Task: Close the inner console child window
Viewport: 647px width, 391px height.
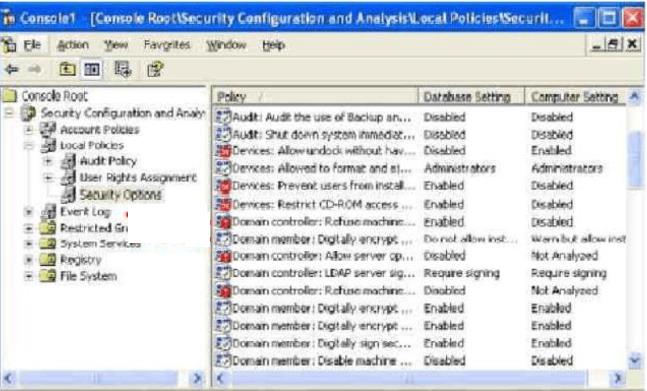Action: click(632, 44)
